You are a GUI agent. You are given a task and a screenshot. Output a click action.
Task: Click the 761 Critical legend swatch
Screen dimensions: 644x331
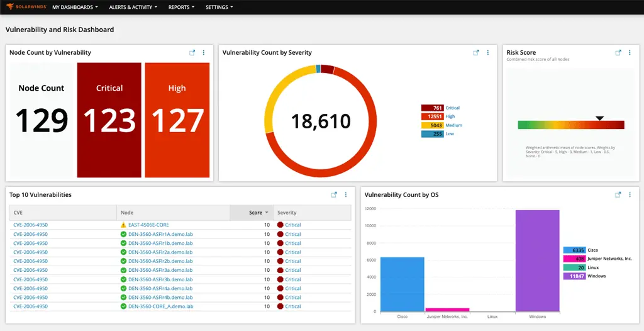pyautogui.click(x=433, y=108)
